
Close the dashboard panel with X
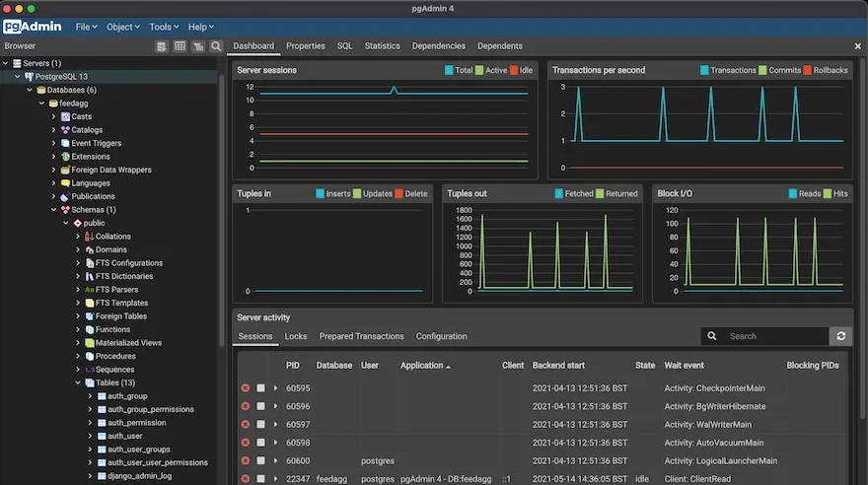857,46
